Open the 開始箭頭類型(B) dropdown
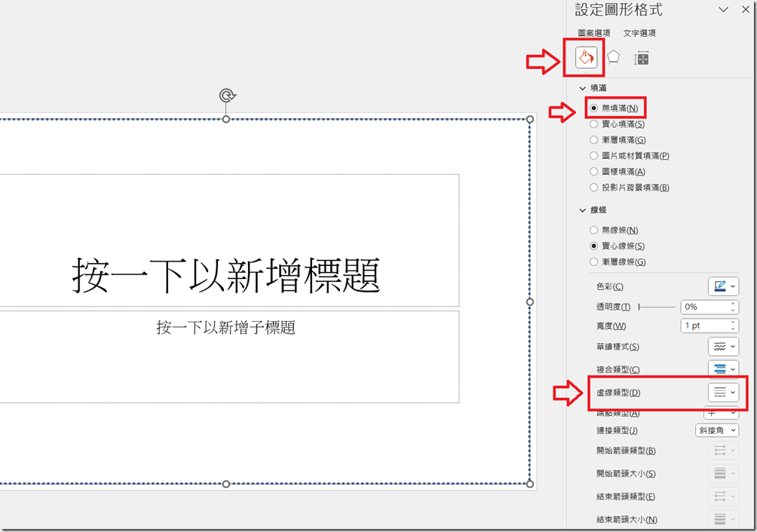The image size is (757, 532). click(x=723, y=451)
